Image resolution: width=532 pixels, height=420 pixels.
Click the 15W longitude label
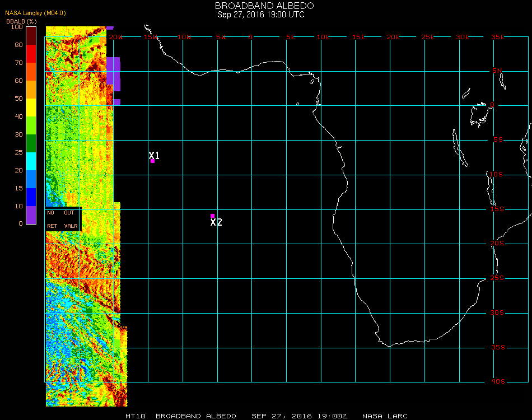point(151,37)
